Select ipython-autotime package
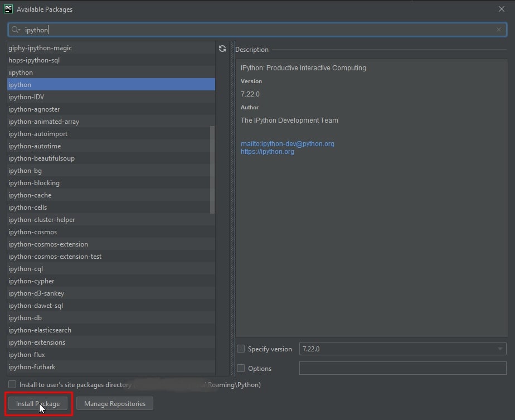The height and width of the screenshot is (420, 515). [x=111, y=146]
